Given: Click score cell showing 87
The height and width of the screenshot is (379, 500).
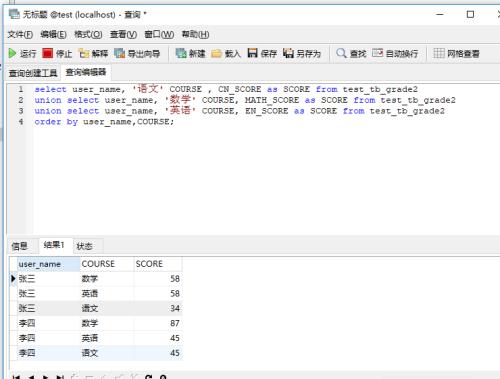Looking at the screenshot, I should click(158, 323).
